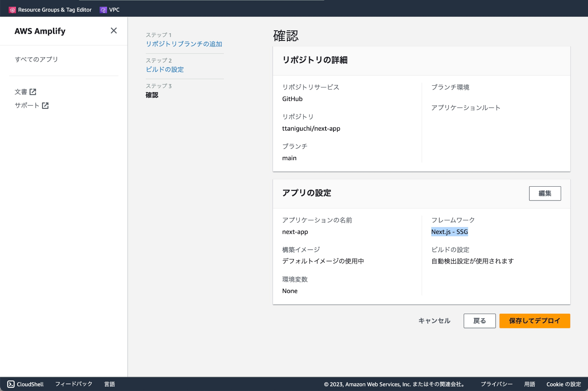Go to step 2 ビルドの設定
The width and height of the screenshot is (588, 391).
tap(165, 69)
